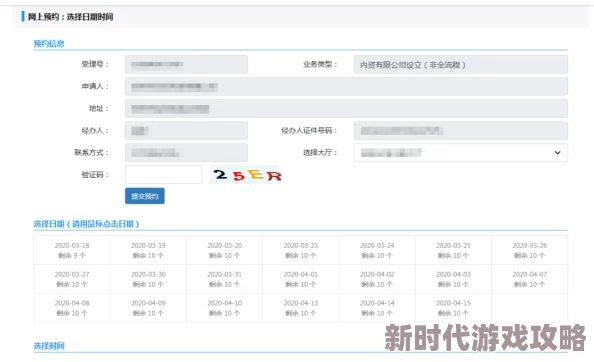
Task: Click the 联系方式 field
Action: (186, 153)
